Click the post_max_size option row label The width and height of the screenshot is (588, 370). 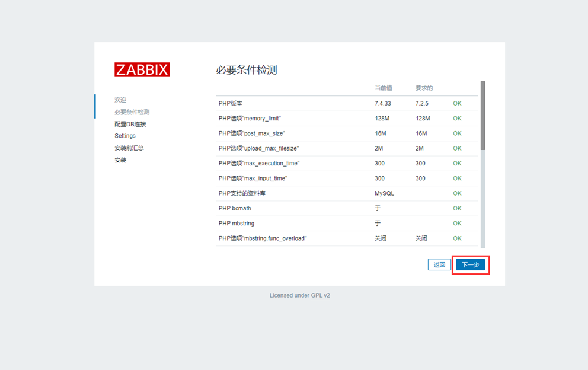coord(252,133)
